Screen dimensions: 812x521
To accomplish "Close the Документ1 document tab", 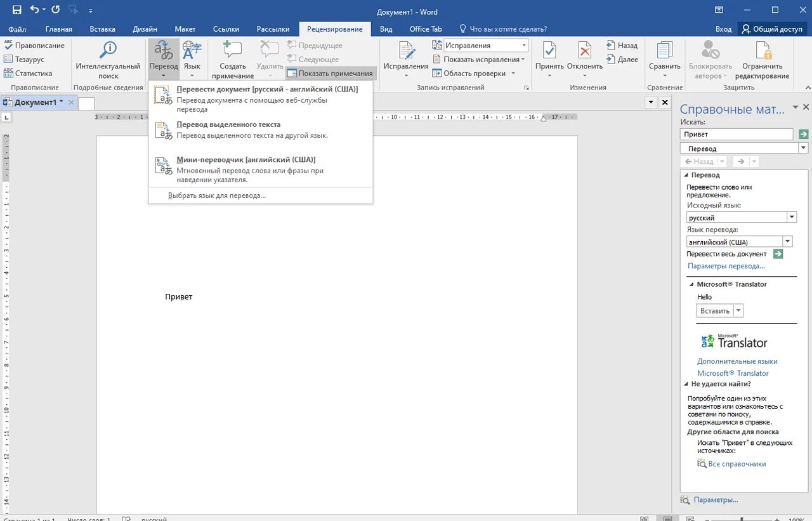I will [71, 102].
